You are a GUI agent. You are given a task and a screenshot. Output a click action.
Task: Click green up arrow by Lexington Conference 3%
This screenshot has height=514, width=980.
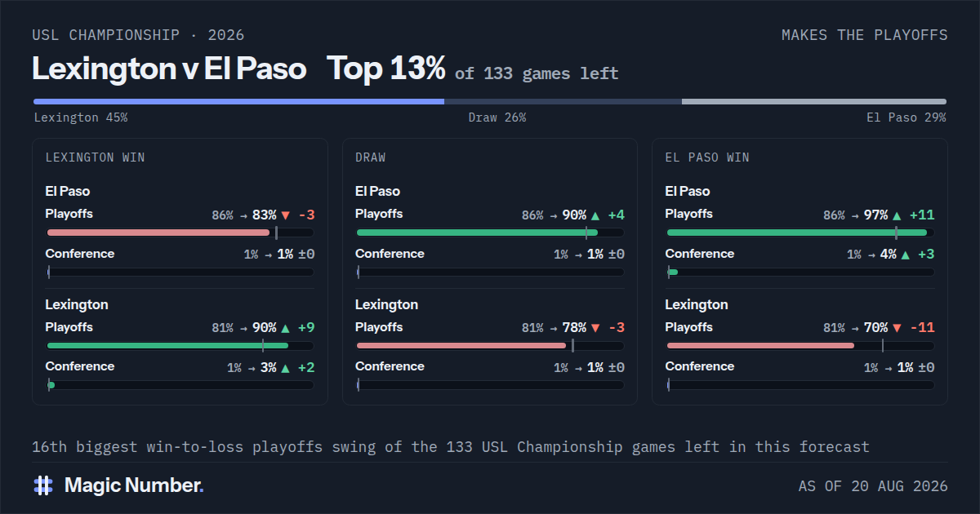pos(285,368)
